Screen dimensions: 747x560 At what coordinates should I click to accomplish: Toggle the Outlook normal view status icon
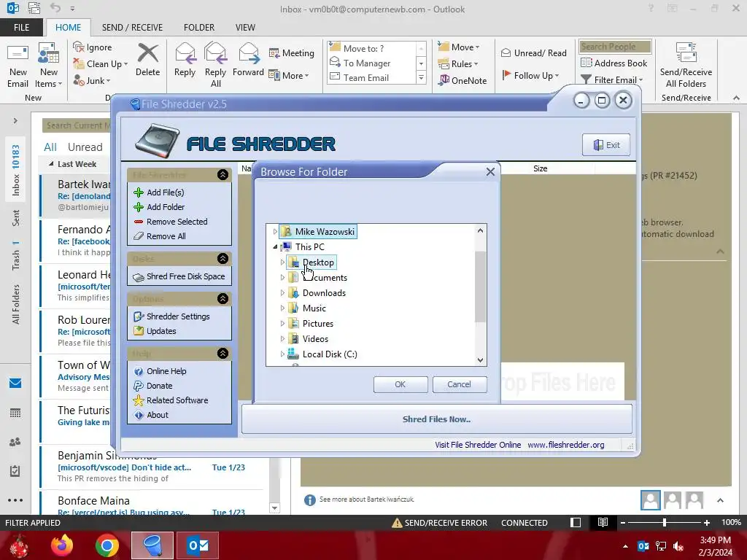pyautogui.click(x=576, y=522)
